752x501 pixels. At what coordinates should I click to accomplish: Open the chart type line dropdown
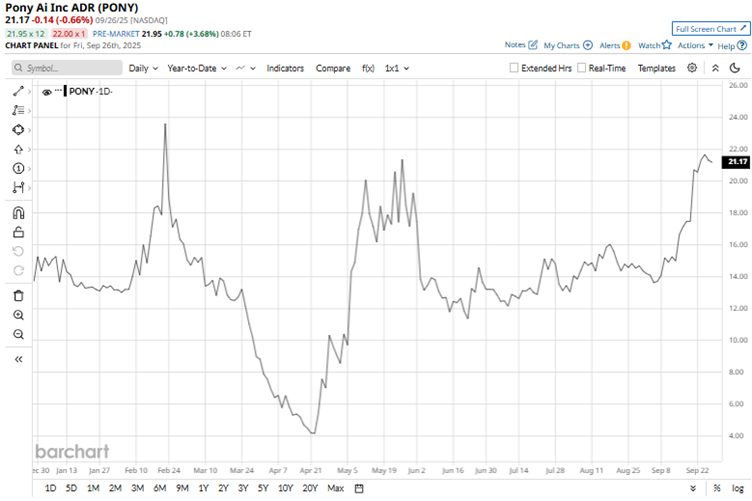246,68
